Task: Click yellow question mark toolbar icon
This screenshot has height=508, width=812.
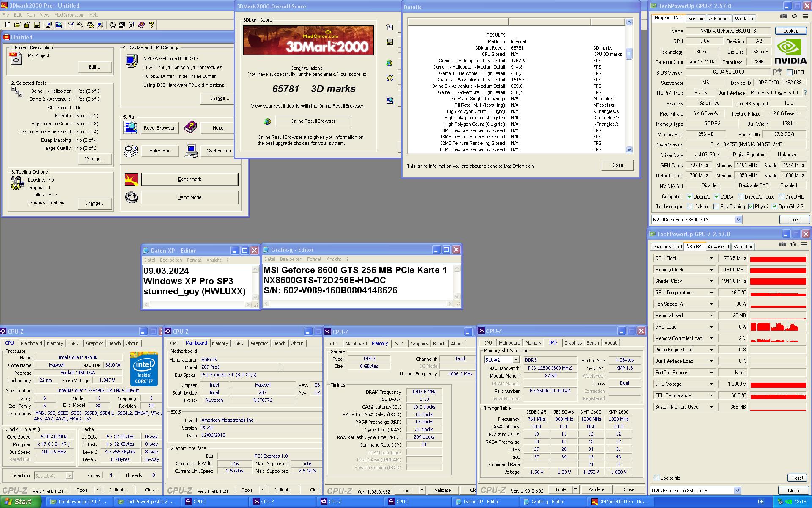Action: point(151,25)
